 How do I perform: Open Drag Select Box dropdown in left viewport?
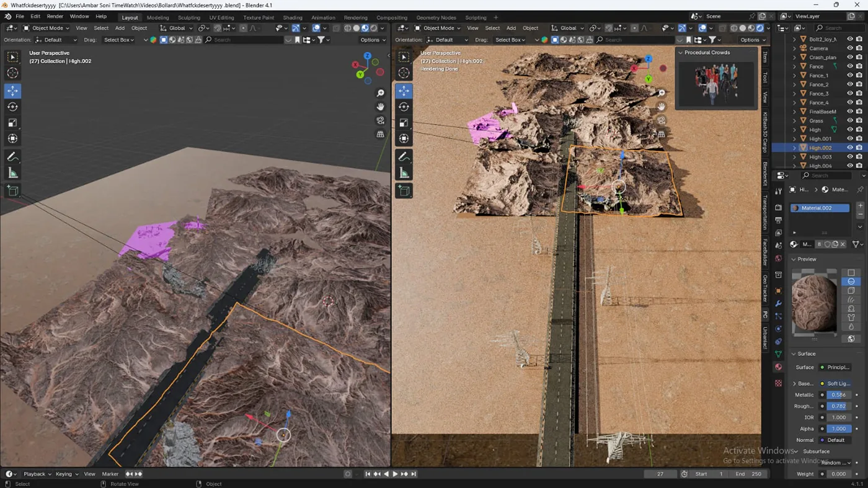tap(119, 40)
